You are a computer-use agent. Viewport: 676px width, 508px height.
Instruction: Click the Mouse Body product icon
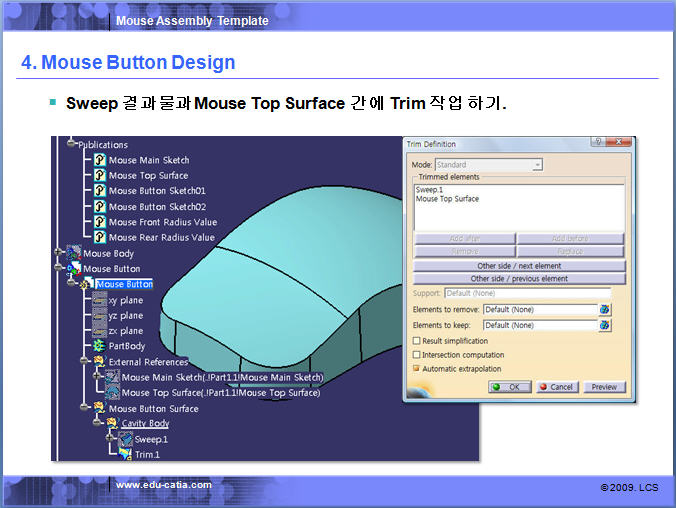[73, 254]
